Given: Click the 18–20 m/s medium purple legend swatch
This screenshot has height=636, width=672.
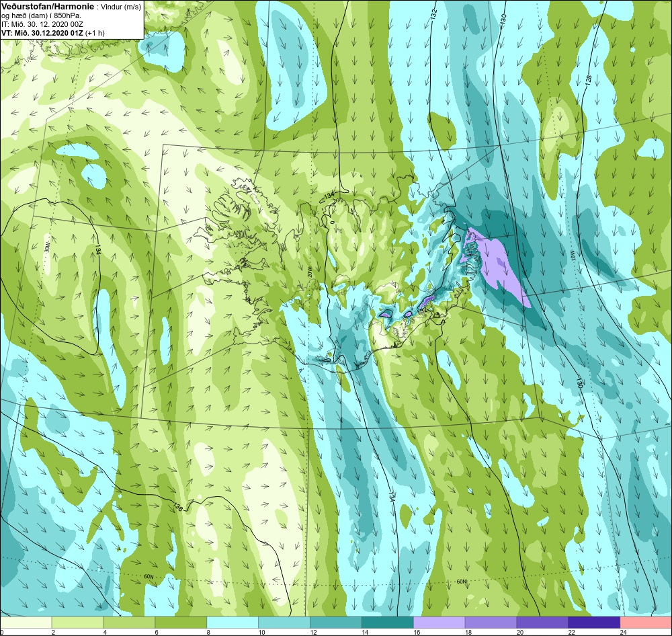Looking at the screenshot, I should [x=491, y=622].
